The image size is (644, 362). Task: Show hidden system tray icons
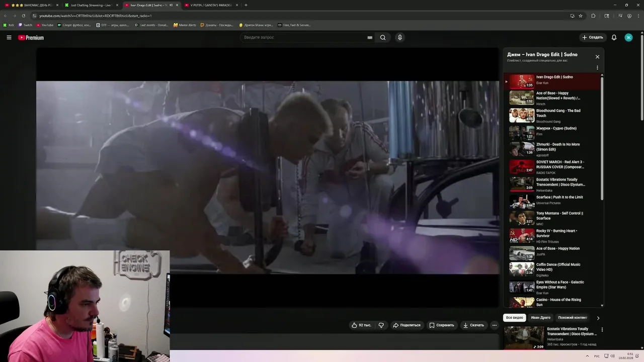point(587,356)
